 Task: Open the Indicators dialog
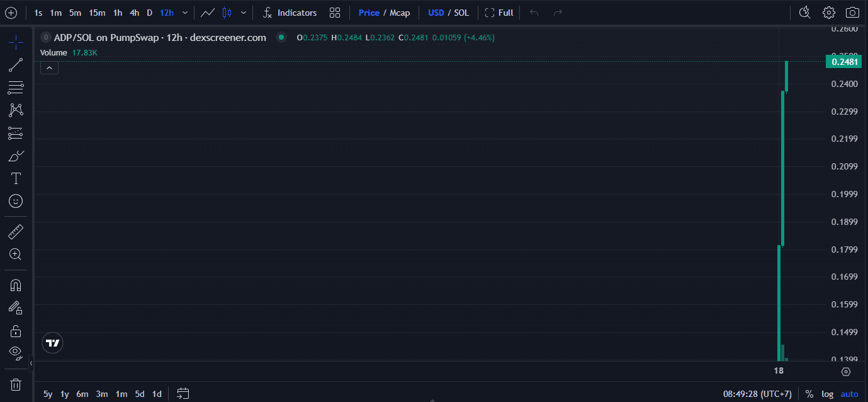290,13
